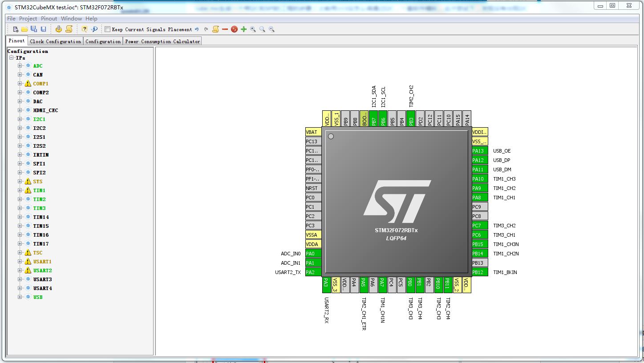Click the Save Project floppy icon

click(x=43, y=29)
